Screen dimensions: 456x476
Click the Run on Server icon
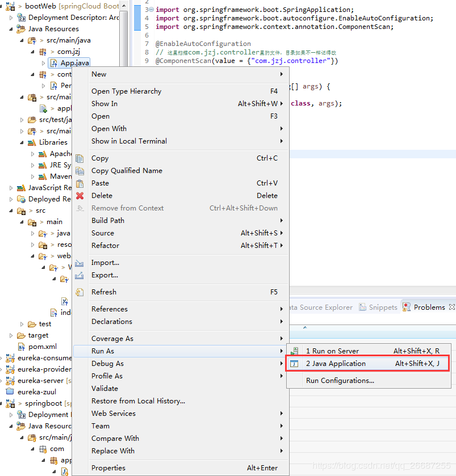[x=295, y=351]
